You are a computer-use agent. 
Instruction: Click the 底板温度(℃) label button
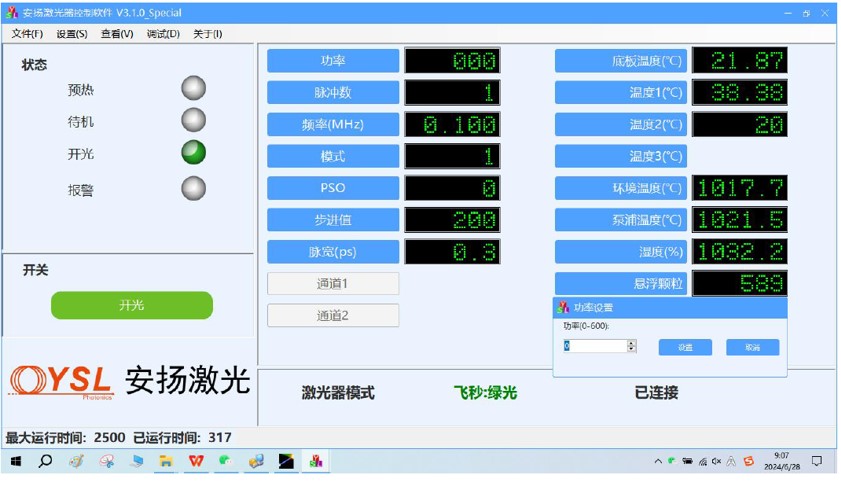pyautogui.click(x=621, y=61)
